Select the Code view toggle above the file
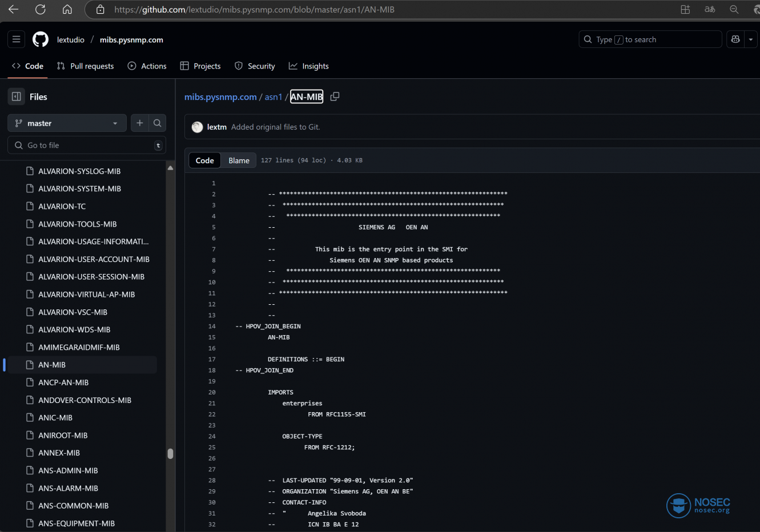 [x=205, y=160]
